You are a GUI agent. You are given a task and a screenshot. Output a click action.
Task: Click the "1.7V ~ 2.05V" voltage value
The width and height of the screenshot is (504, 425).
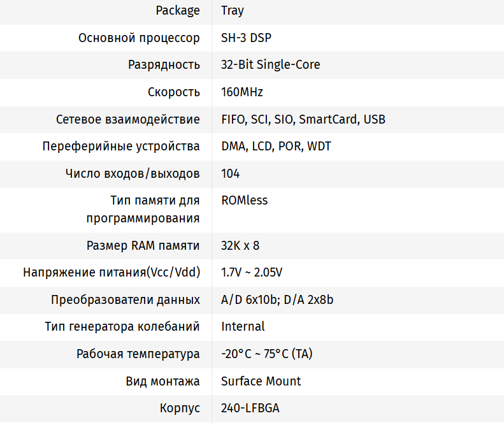click(252, 273)
